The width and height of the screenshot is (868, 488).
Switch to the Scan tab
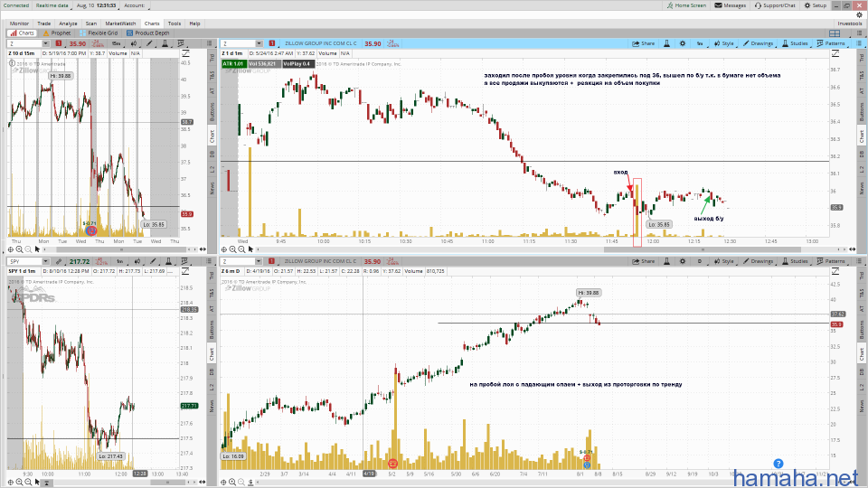(90, 23)
